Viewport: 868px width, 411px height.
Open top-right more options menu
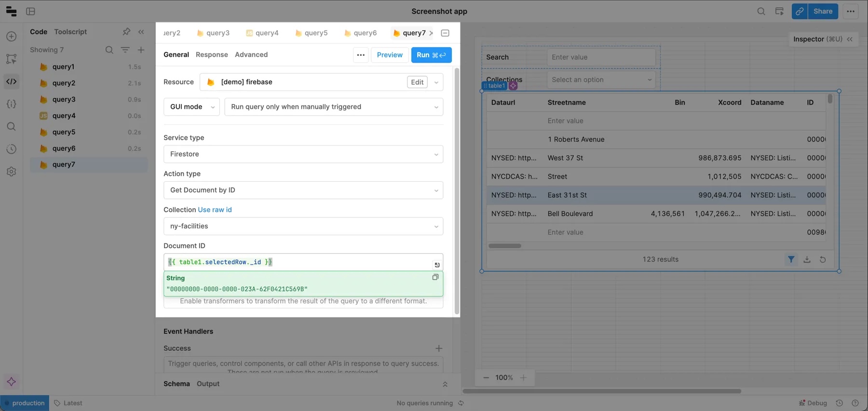851,11
